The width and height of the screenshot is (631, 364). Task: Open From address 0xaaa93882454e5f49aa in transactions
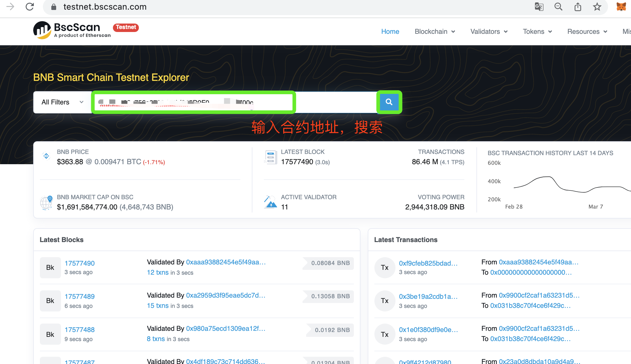tap(539, 262)
